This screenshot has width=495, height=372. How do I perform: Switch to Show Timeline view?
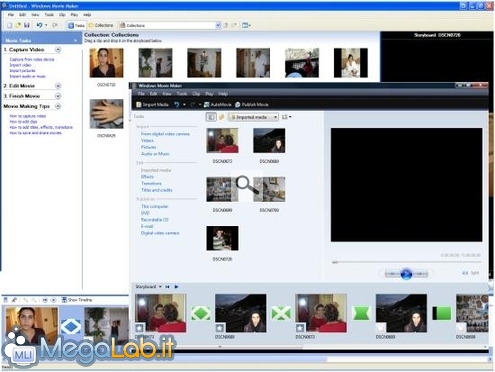[x=76, y=300]
